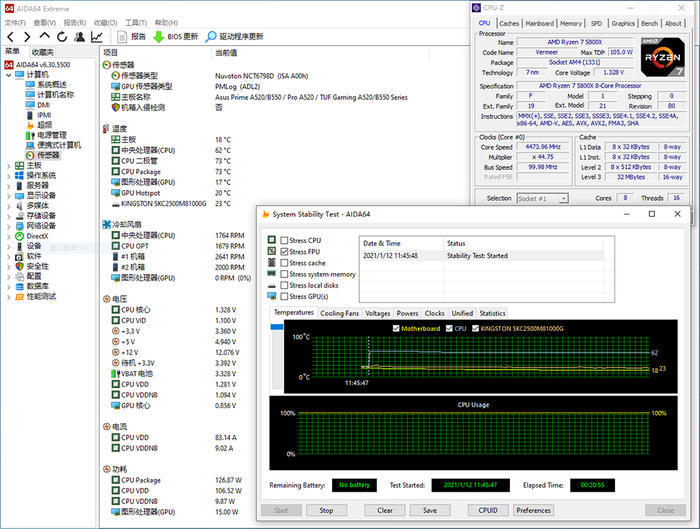Click the 操作系统 Windows logo icon
Image resolution: width=700 pixels, height=529 pixels.
(x=19, y=175)
